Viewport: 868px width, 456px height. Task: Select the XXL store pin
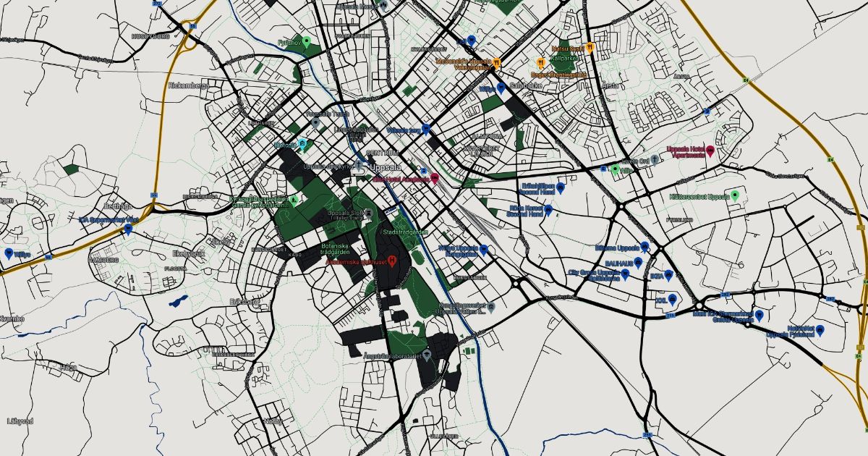click(x=673, y=298)
